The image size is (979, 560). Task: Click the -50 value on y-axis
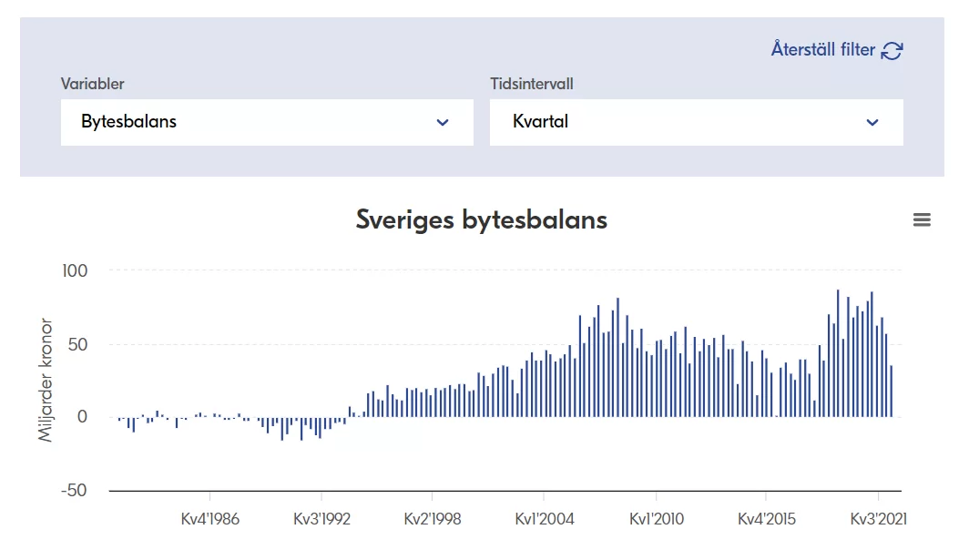(73, 491)
